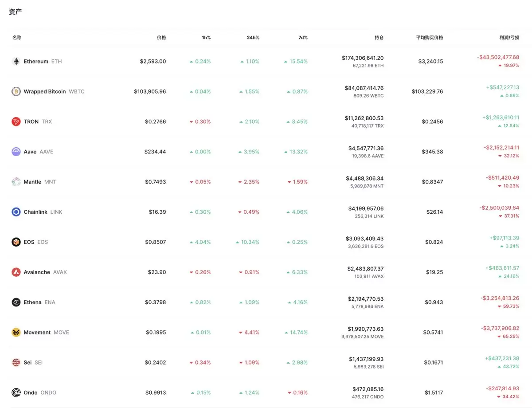This screenshot has height=408, width=532.
Task: Click the Ethereum coin icon
Action: click(16, 61)
